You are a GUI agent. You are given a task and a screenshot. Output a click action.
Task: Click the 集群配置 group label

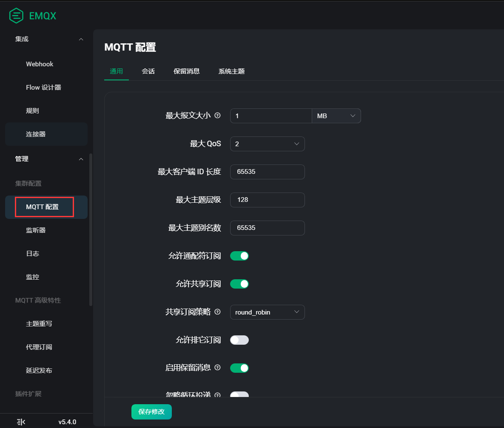pos(28,184)
